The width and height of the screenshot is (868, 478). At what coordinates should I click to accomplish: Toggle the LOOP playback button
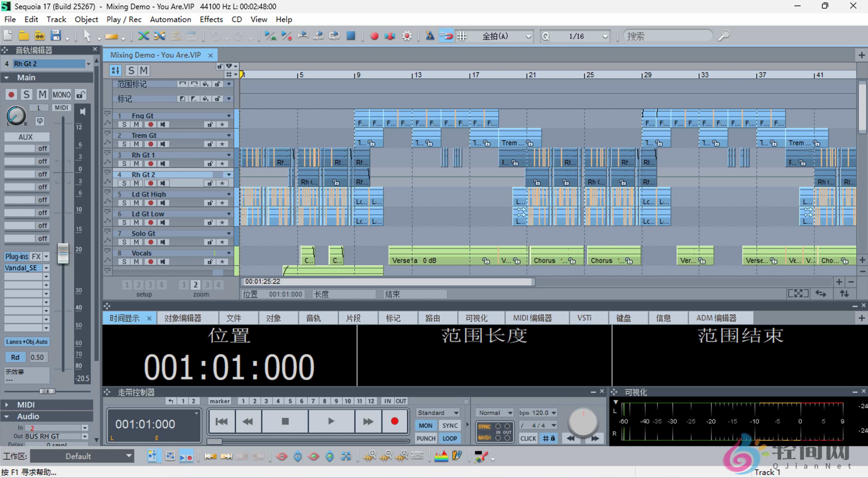click(x=450, y=438)
